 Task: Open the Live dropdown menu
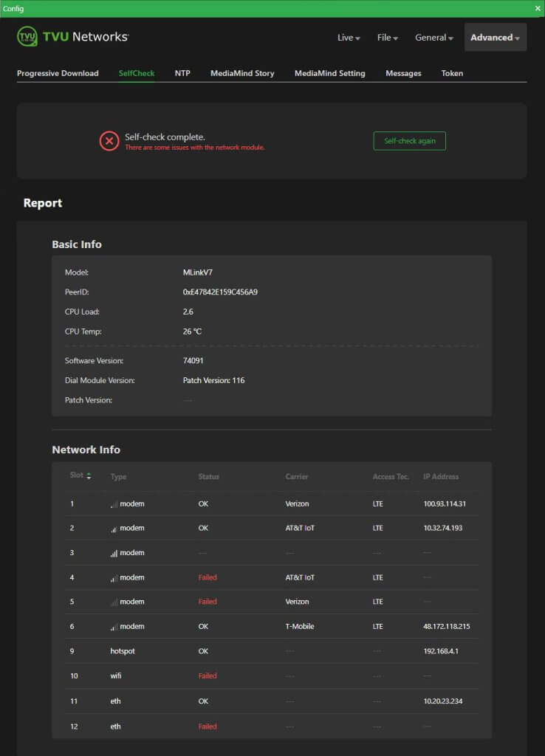click(x=349, y=38)
